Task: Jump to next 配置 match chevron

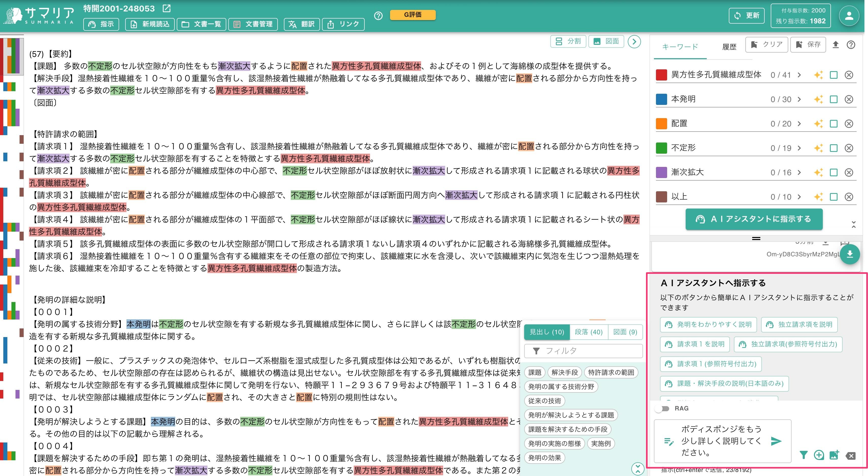Action: click(799, 124)
